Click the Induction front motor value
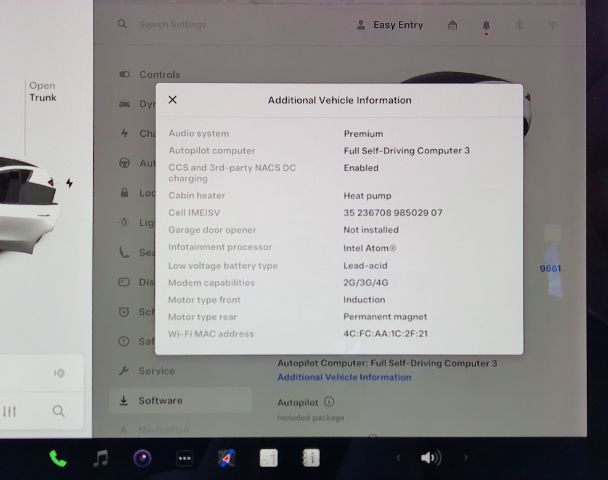The width and height of the screenshot is (608, 480). tap(364, 300)
